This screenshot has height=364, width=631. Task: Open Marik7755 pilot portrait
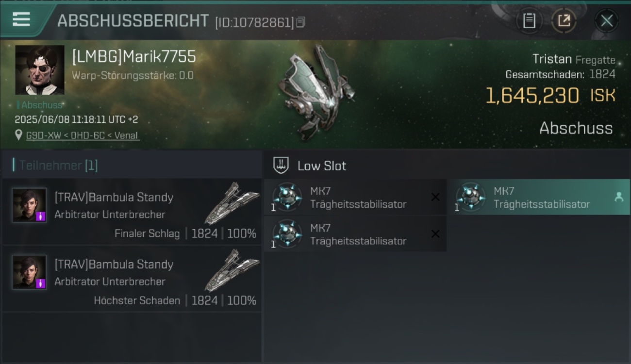coord(40,70)
